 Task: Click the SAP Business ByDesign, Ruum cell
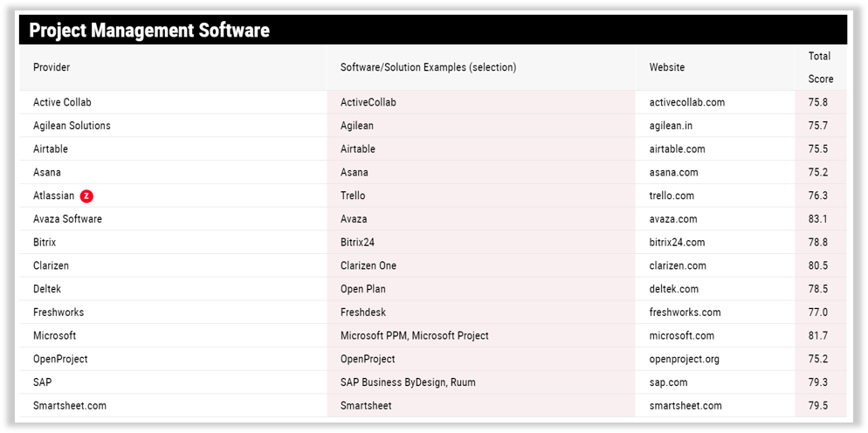pyautogui.click(x=408, y=382)
